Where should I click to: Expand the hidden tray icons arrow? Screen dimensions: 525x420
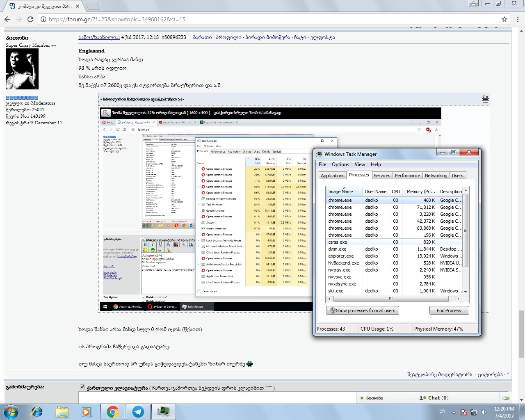click(x=454, y=412)
